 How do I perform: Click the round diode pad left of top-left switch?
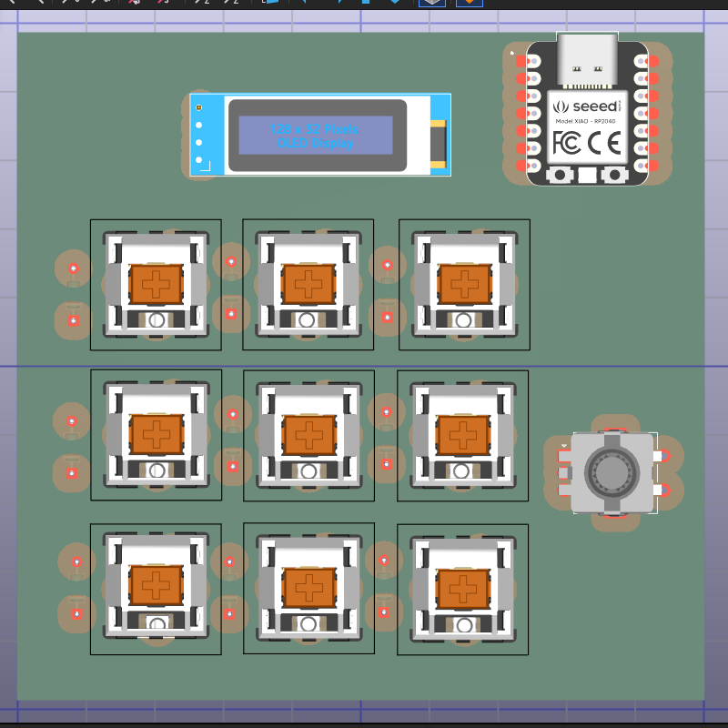coord(74,268)
